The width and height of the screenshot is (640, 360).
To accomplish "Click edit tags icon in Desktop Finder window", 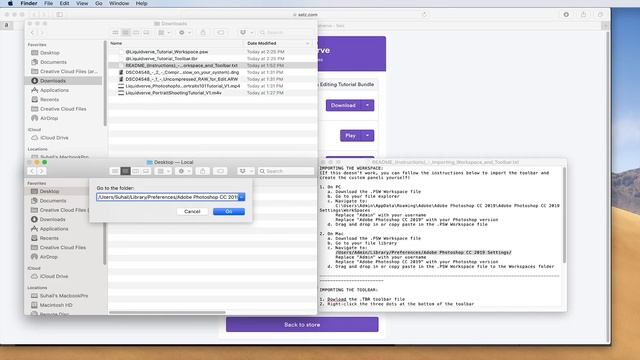I will click(220, 171).
